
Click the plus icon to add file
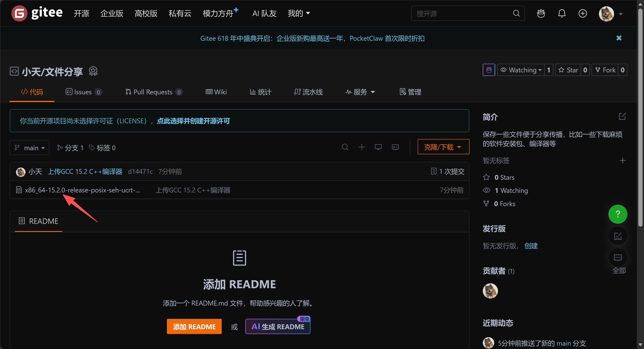[361, 147]
